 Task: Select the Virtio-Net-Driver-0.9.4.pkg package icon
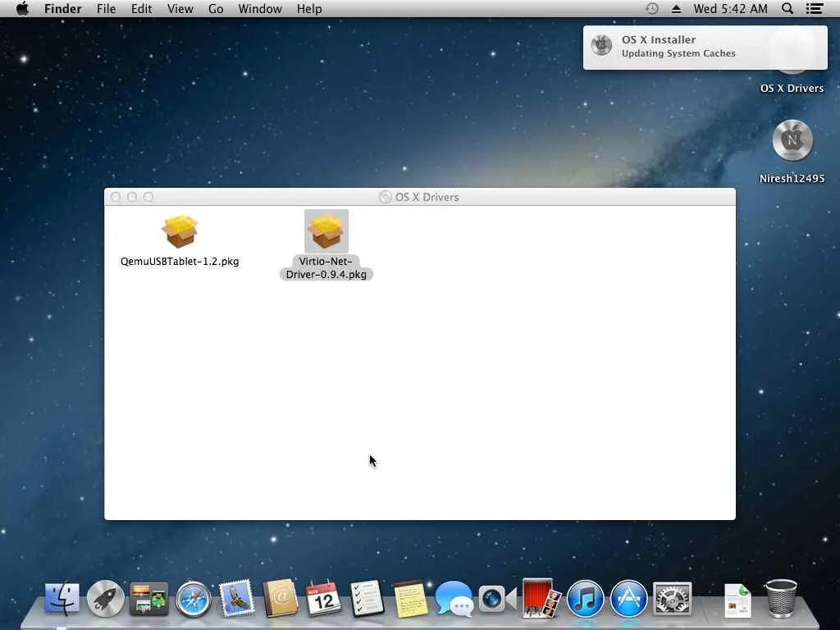(x=326, y=231)
